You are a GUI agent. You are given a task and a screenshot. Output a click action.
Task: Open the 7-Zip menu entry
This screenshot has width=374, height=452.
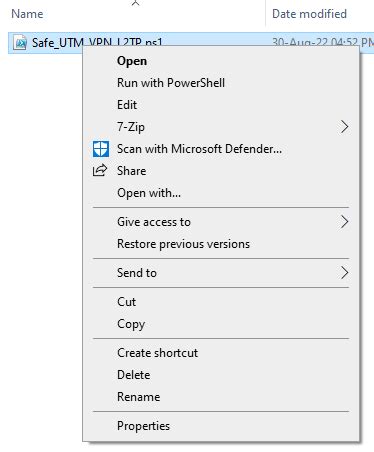[131, 127]
